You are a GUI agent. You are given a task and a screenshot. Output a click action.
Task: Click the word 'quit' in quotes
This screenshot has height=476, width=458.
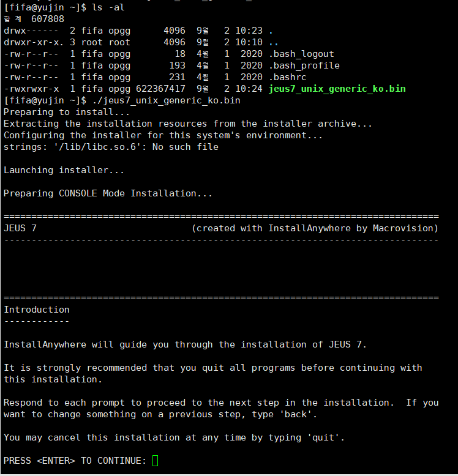click(323, 437)
